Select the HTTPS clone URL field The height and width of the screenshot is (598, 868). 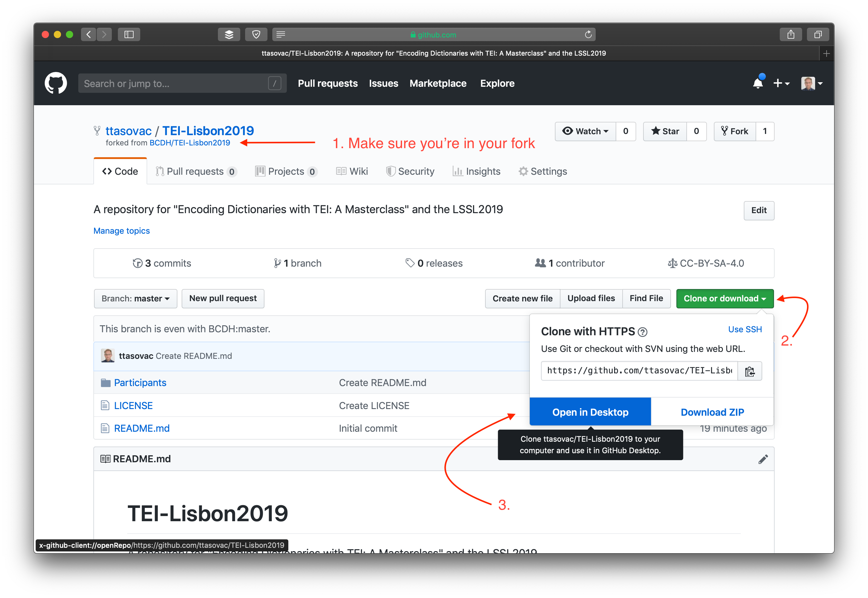click(x=639, y=371)
